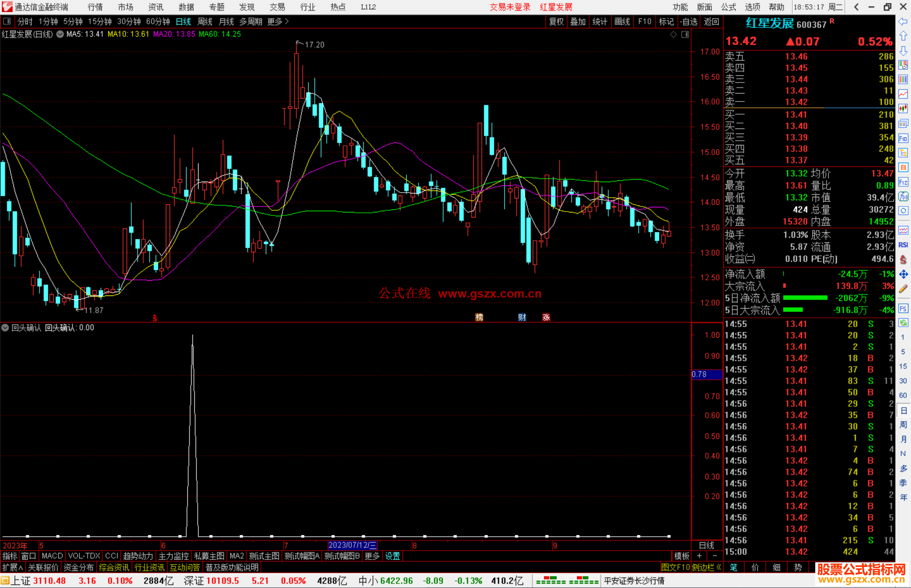Click the 复权 button in chart toolbar
Viewport: 911px width, 588px height.
pos(556,21)
